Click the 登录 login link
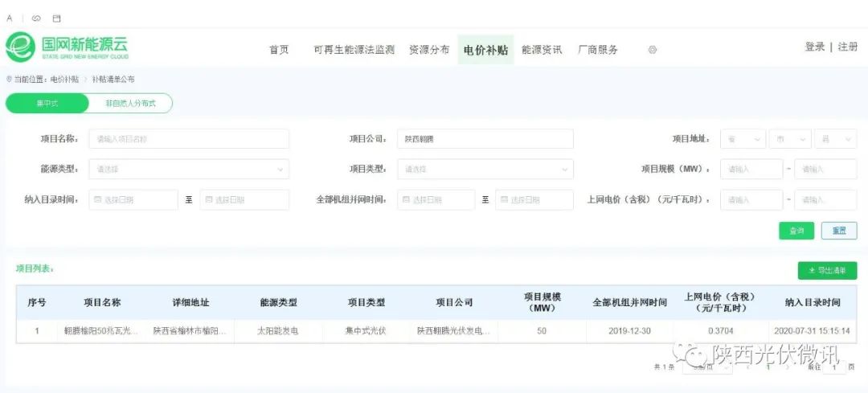The image size is (868, 393). pyautogui.click(x=814, y=47)
